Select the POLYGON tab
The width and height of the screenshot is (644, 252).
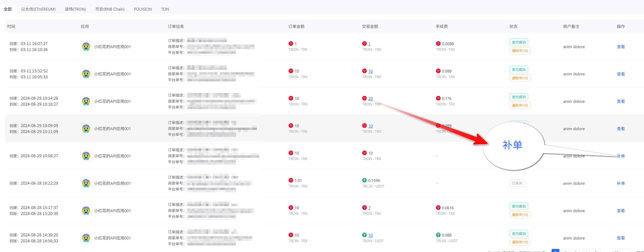143,9
